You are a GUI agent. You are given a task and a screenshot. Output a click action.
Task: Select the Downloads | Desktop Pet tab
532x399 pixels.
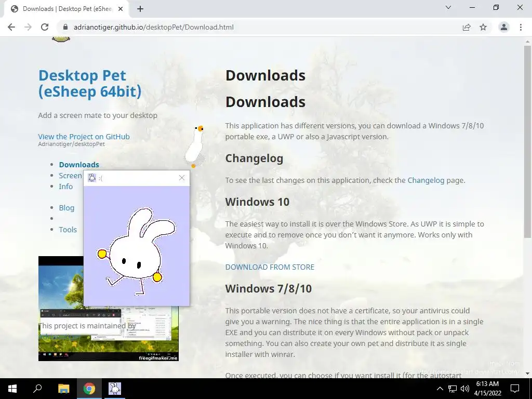click(66, 9)
